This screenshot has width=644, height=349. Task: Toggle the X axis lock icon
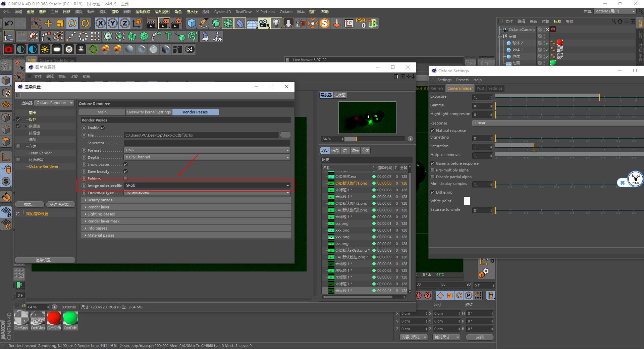click(x=101, y=23)
